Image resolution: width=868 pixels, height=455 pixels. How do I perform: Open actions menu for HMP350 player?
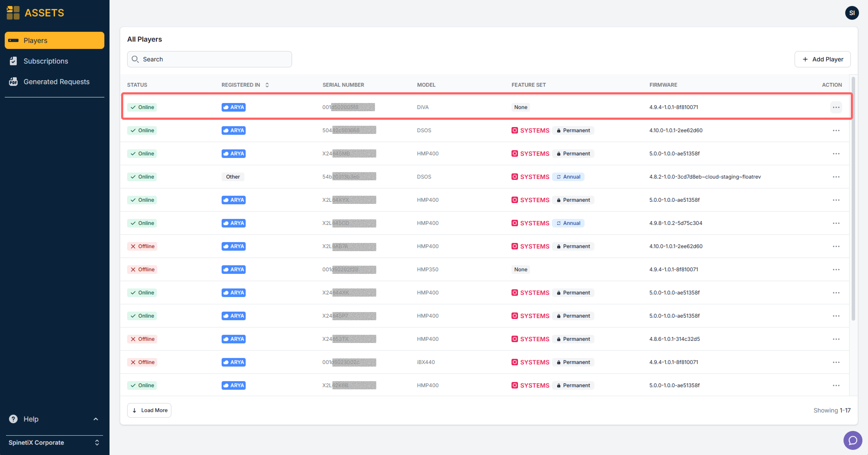[836, 269]
